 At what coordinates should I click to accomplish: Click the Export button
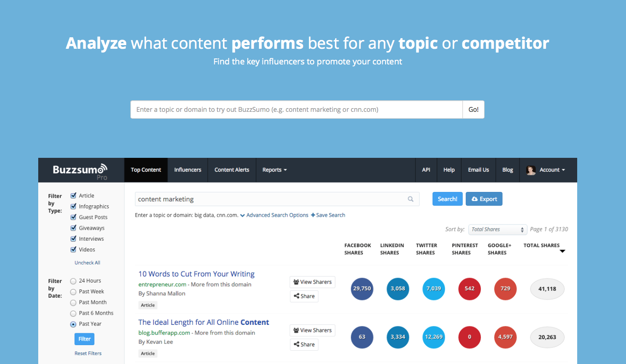(x=484, y=199)
